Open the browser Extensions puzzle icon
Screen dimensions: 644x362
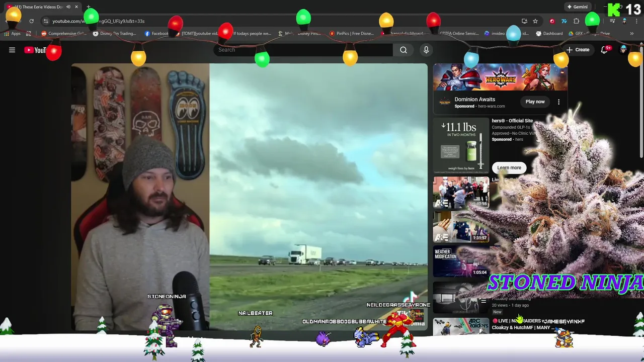click(577, 21)
